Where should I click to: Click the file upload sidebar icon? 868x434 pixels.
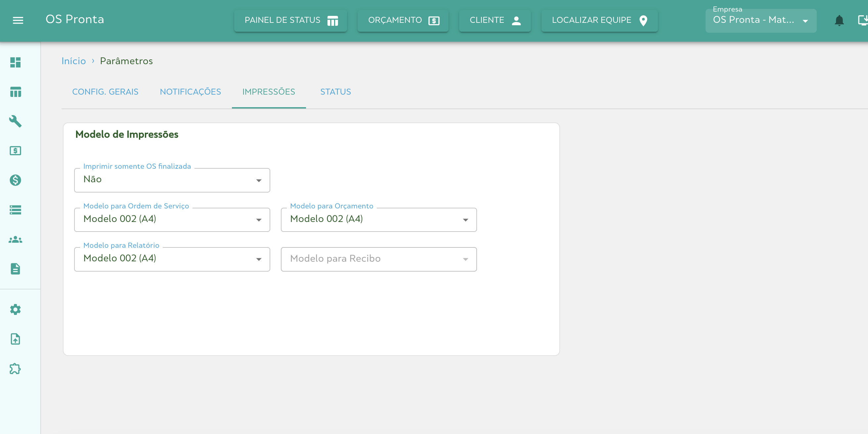[x=16, y=339]
